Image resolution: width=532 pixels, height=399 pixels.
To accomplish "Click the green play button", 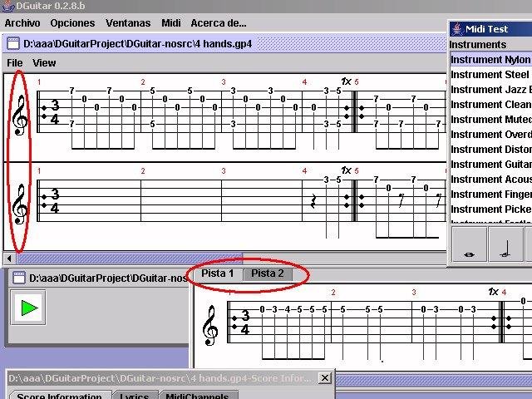I will [x=28, y=308].
